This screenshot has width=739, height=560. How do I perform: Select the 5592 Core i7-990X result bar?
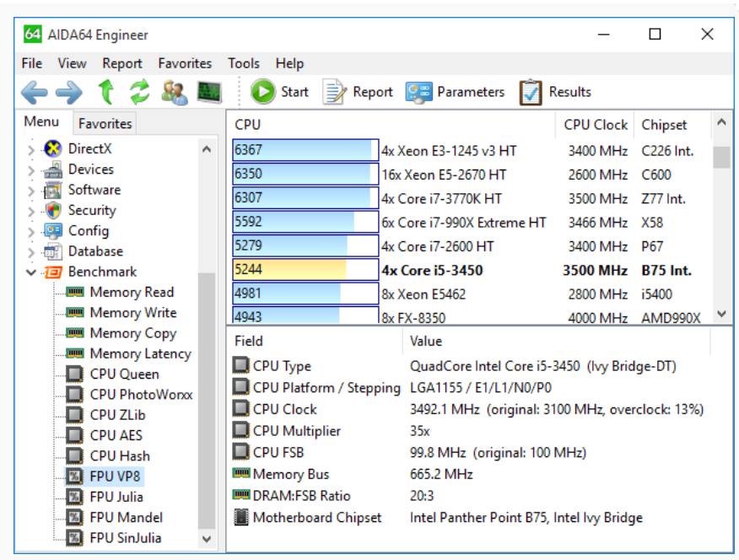[x=305, y=222]
